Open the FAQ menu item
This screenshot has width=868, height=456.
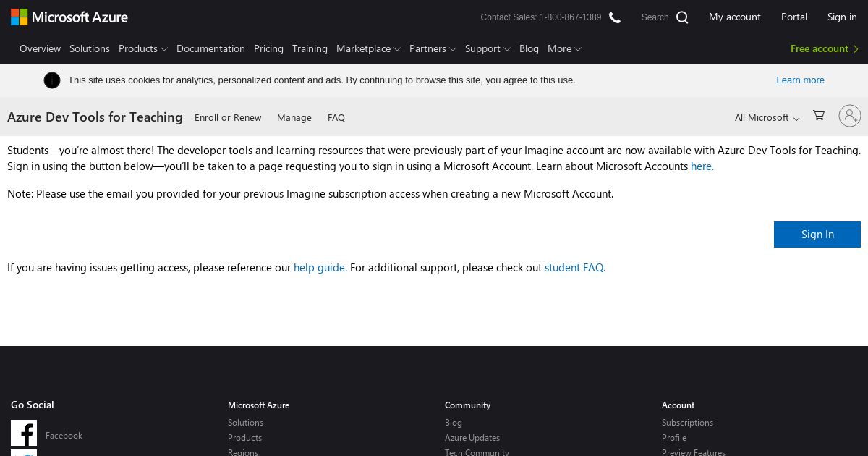point(336,117)
